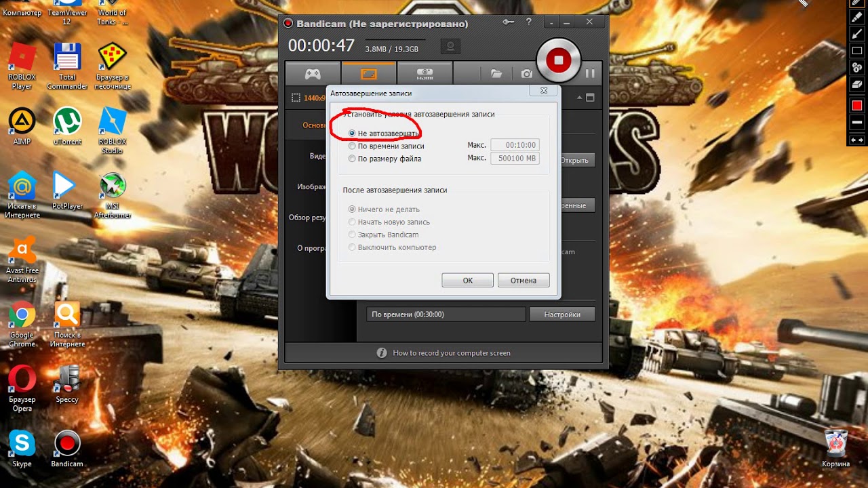Open the Корзина recycle bin
Viewport: 868px width, 488px height.
tap(835, 448)
